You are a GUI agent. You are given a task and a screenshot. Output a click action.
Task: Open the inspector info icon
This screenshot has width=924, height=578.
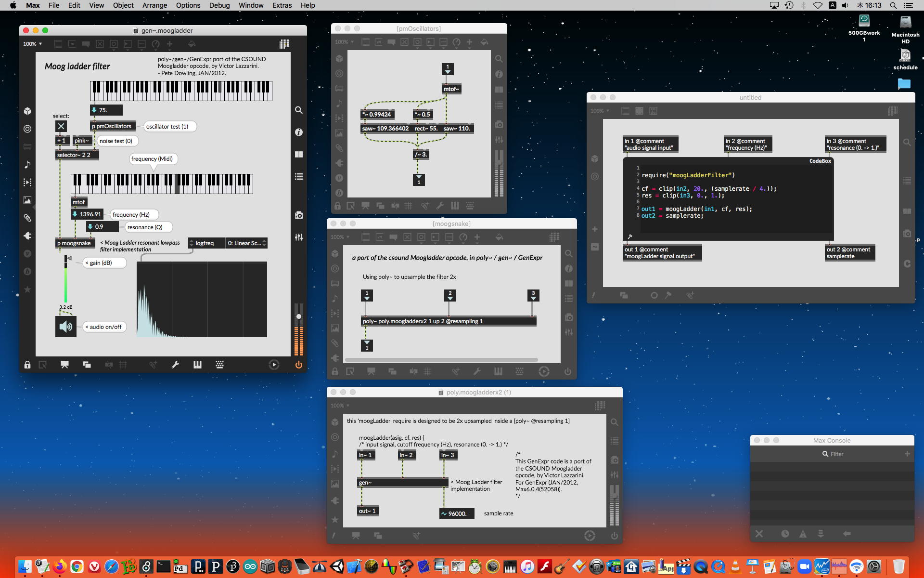299,132
